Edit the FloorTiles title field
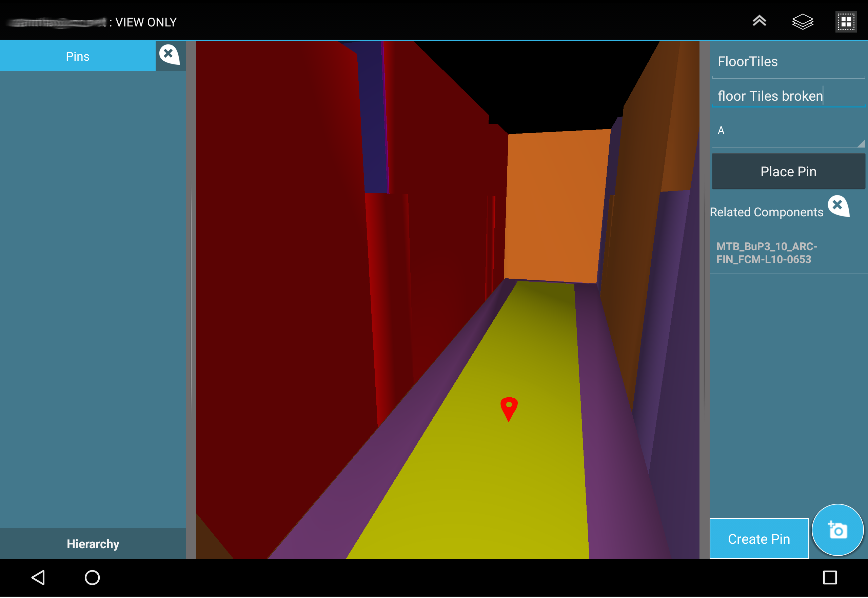This screenshot has height=598, width=868. [x=788, y=62]
